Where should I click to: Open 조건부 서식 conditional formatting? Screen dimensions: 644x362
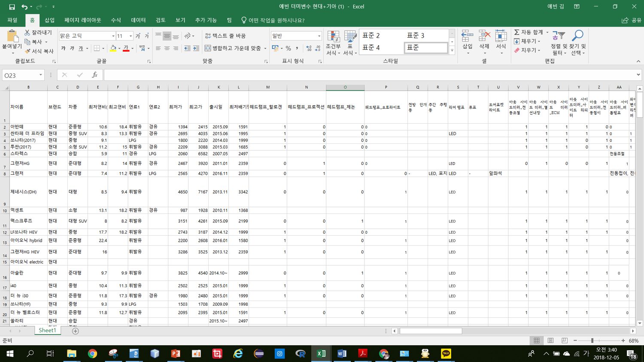(x=333, y=43)
